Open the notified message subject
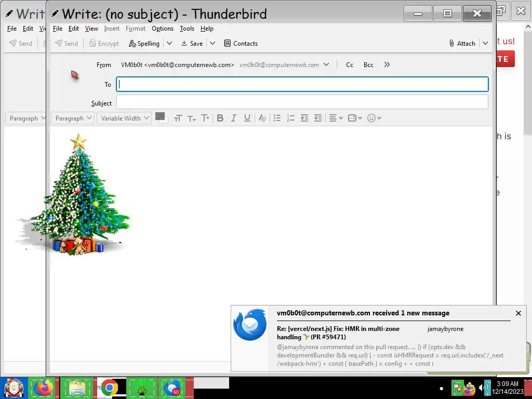The height and width of the screenshot is (399, 532). coord(338,333)
